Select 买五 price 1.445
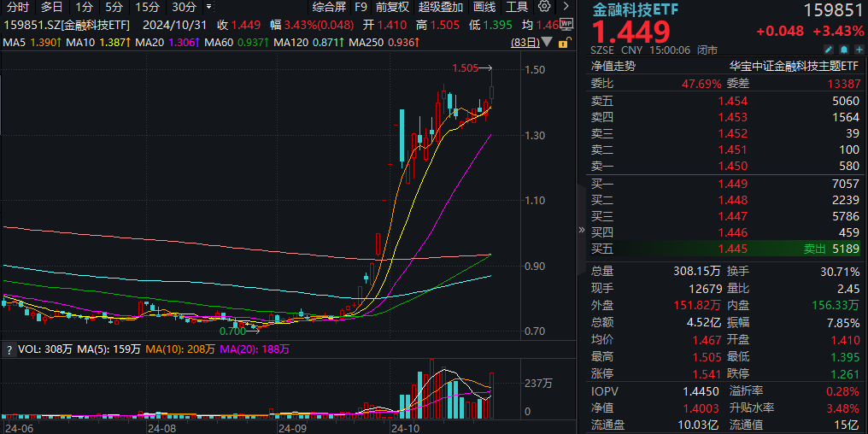 pos(732,249)
